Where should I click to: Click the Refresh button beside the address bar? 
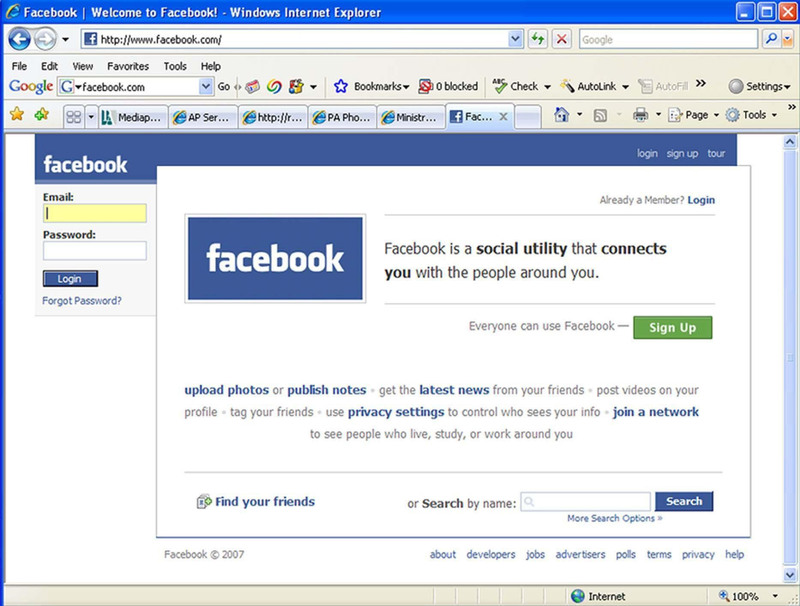[536, 39]
